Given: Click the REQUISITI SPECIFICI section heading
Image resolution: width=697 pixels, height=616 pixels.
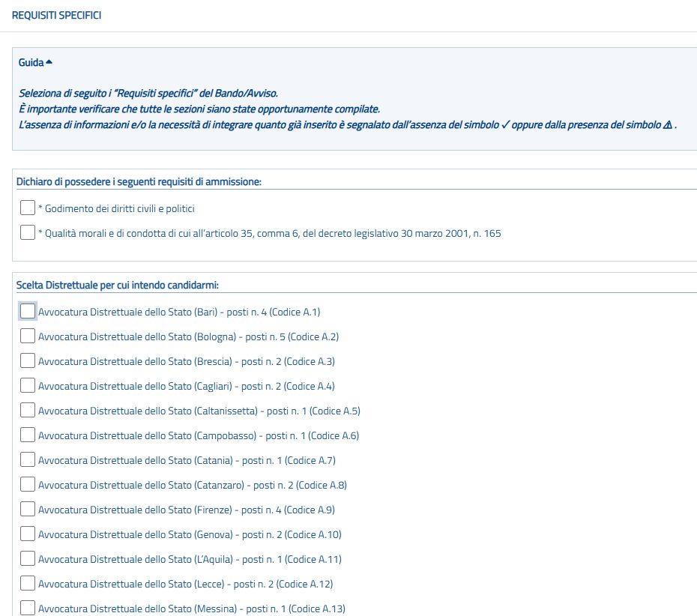Looking at the screenshot, I should 56,16.
